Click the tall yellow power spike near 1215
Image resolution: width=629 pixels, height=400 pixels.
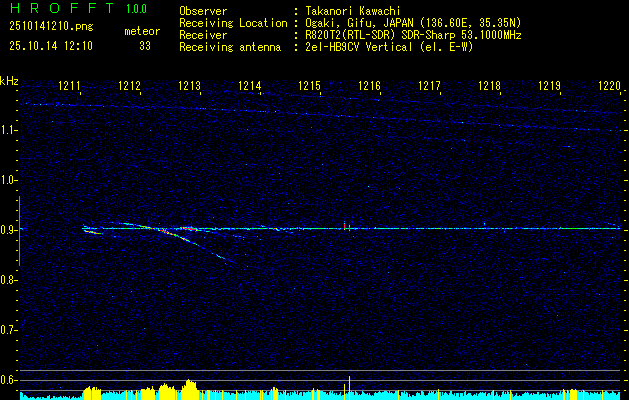click(x=349, y=388)
